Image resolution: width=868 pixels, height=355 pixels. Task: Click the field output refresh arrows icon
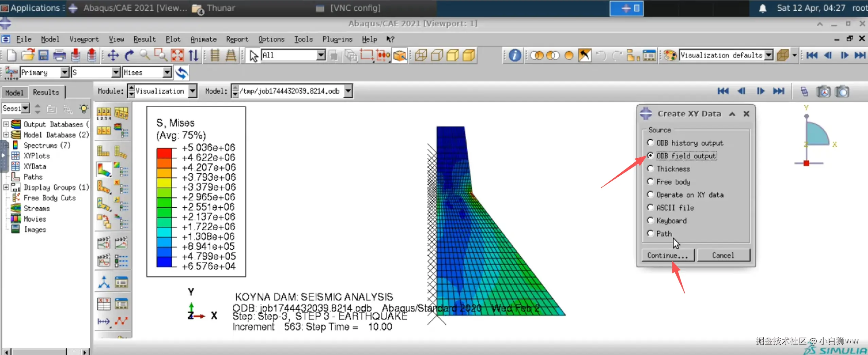[x=182, y=73]
